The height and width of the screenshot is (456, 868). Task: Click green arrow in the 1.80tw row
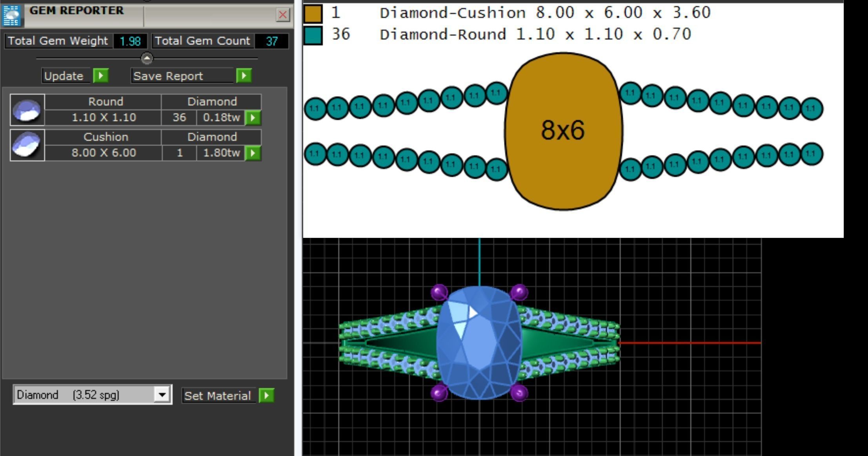coord(253,153)
